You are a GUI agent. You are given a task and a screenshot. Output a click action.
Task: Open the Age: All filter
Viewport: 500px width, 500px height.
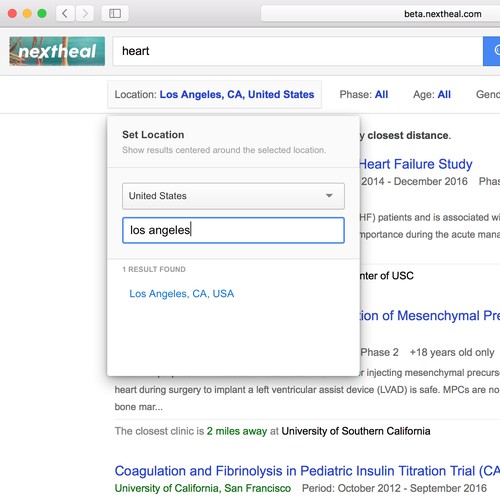(432, 95)
